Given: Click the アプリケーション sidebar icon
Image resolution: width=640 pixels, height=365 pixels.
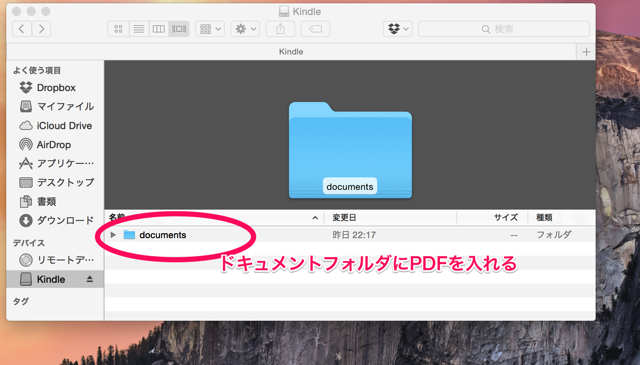Looking at the screenshot, I should point(26,163).
